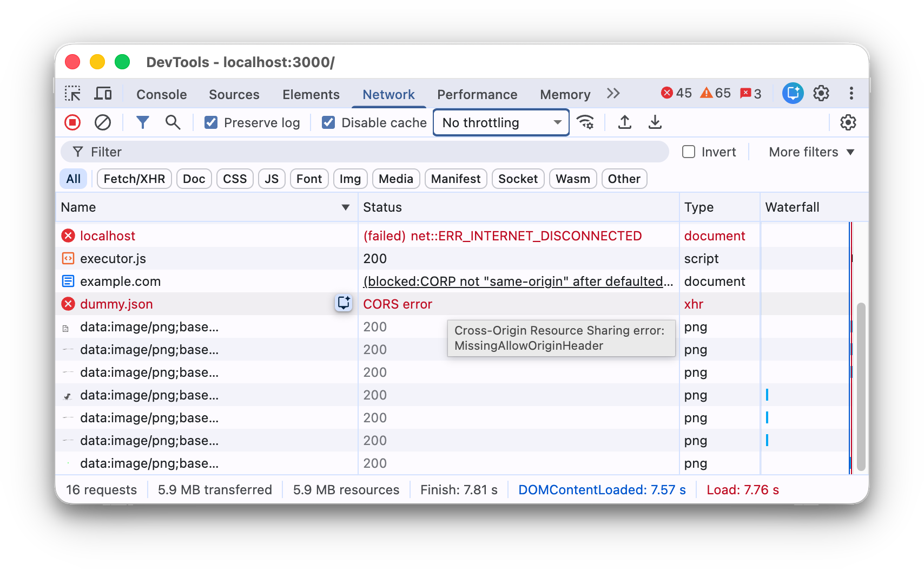Switch to the Elements tab

[311, 94]
